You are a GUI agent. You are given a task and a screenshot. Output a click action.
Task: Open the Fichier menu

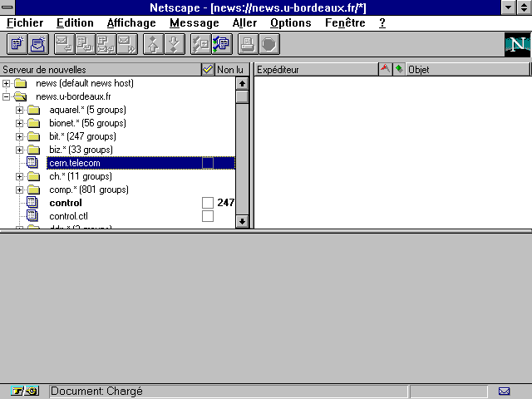25,22
